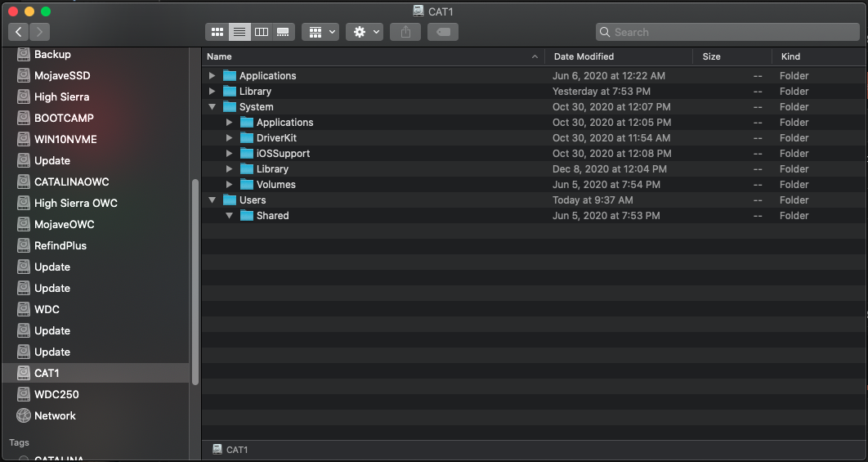Open CATALINAOWC drive in sidebar
The height and width of the screenshot is (462, 868).
tap(96, 182)
